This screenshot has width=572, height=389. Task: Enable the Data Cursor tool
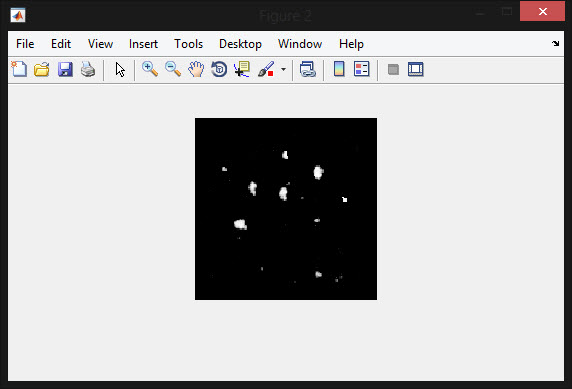click(x=242, y=69)
